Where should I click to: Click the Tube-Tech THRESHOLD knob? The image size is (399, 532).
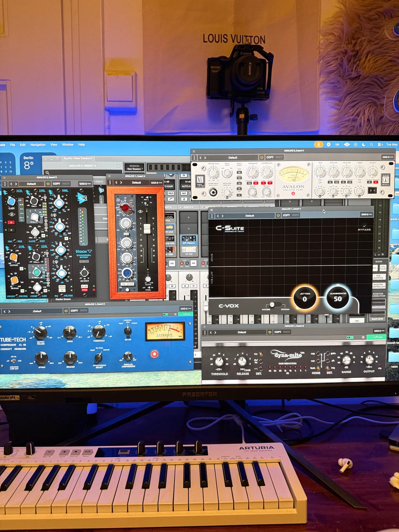(99, 331)
